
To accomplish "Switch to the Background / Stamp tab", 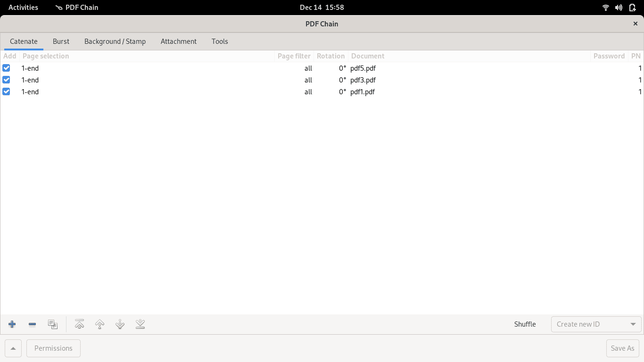I will tap(115, 41).
